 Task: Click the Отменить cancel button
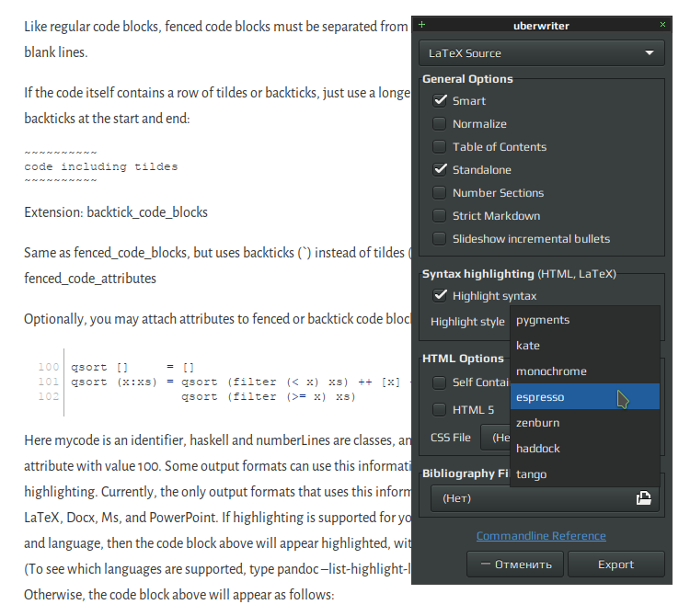515,565
